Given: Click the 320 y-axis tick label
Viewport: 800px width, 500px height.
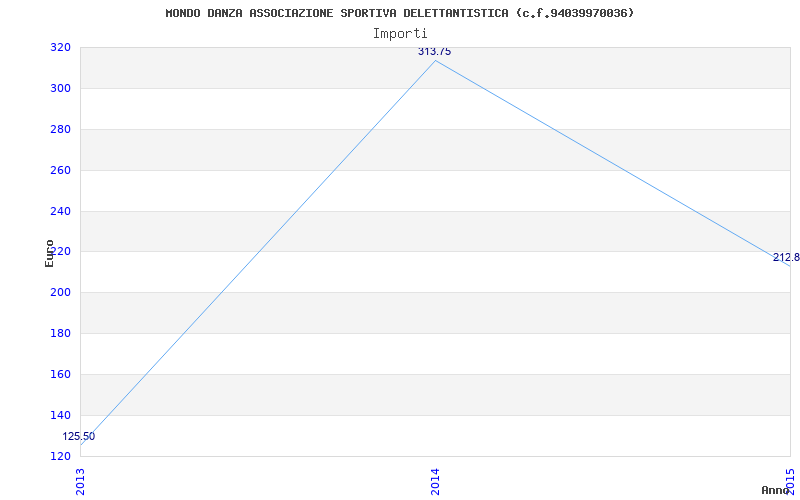Looking at the screenshot, I should (x=59, y=48).
